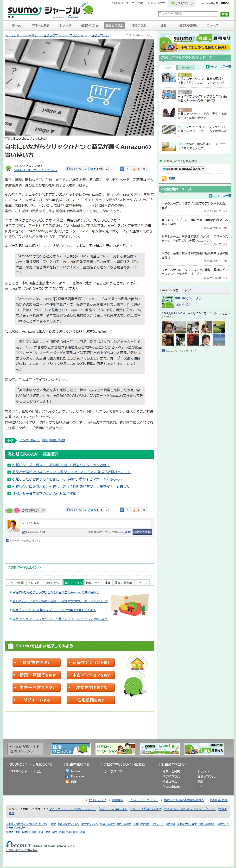Click the 住宅設備を探す orange button

click(x=91, y=700)
